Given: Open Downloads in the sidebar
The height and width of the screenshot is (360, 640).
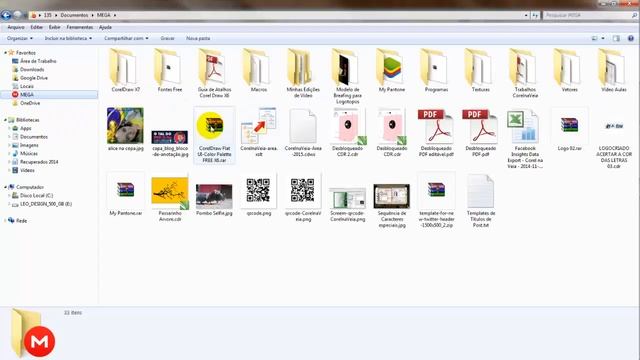Looking at the screenshot, I should click(x=32, y=69).
